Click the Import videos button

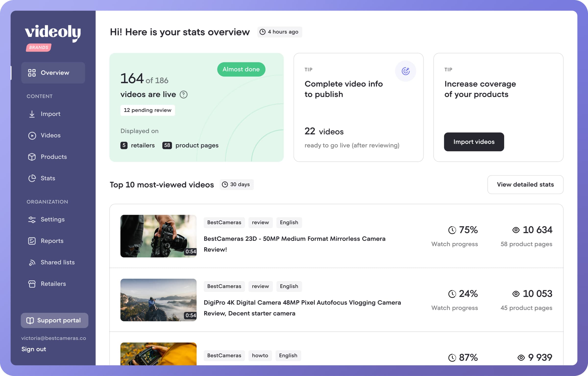click(x=474, y=142)
